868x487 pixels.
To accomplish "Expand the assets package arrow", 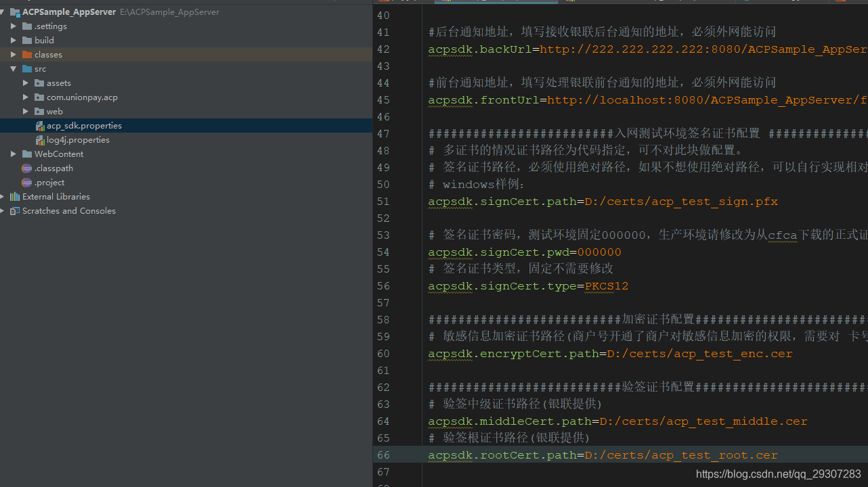I will [x=26, y=83].
